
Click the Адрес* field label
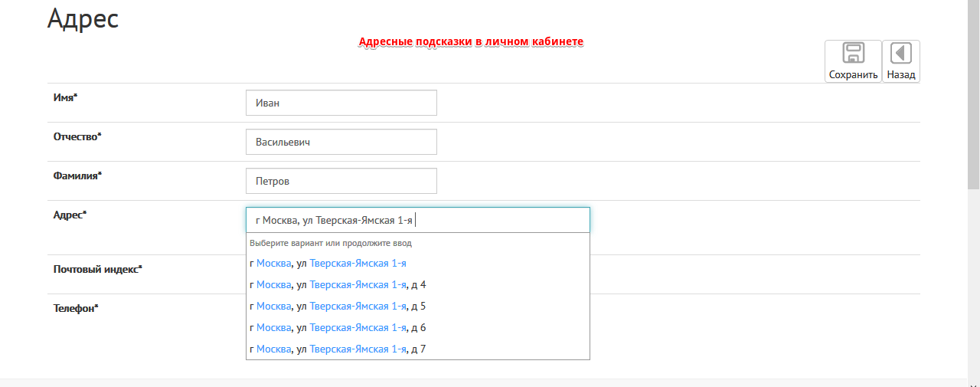pyautogui.click(x=70, y=215)
